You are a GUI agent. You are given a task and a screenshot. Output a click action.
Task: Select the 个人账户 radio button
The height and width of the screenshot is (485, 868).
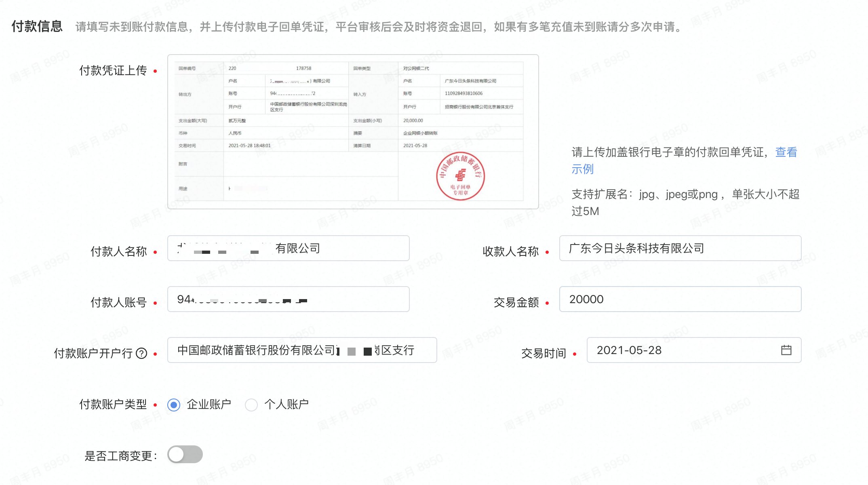(x=251, y=405)
